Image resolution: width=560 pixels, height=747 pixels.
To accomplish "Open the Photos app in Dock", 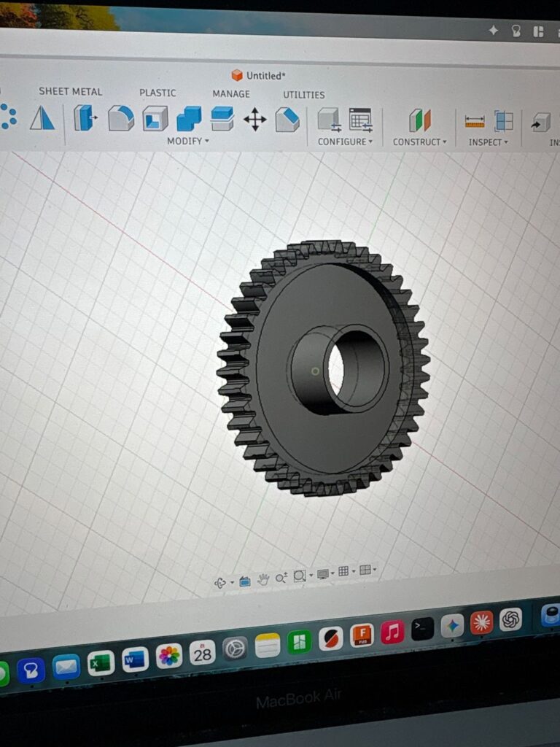I will pos(169,657).
